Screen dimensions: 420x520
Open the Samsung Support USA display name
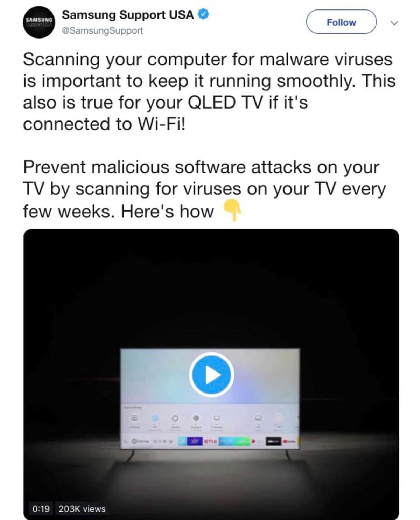tap(128, 15)
